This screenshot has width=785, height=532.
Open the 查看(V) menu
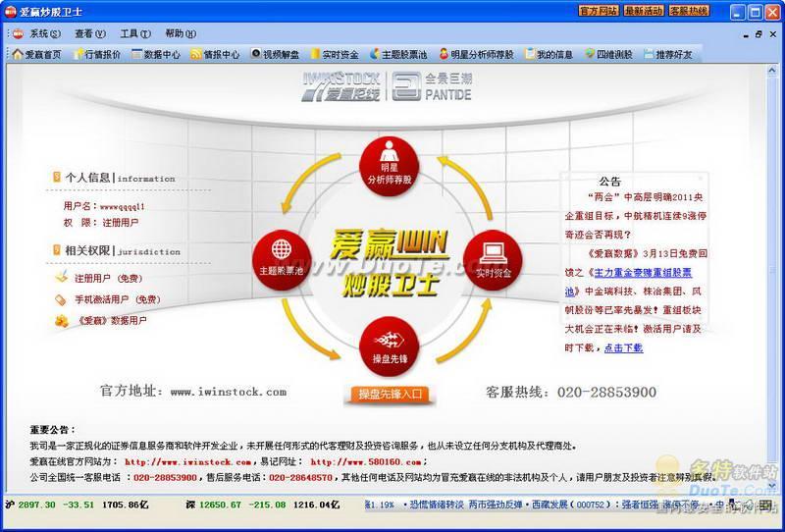click(90, 33)
